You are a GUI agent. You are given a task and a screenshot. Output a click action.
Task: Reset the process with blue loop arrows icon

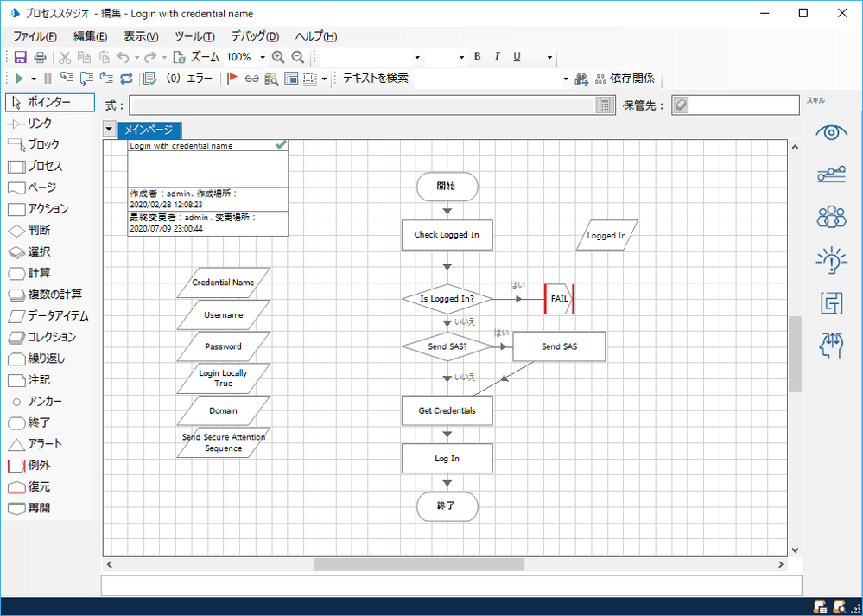coord(127,78)
